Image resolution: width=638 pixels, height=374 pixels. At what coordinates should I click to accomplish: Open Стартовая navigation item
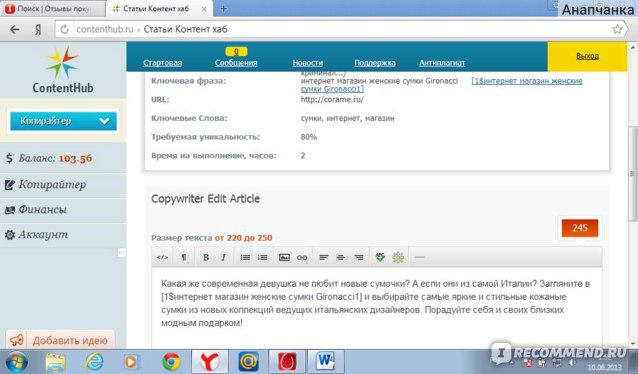162,63
